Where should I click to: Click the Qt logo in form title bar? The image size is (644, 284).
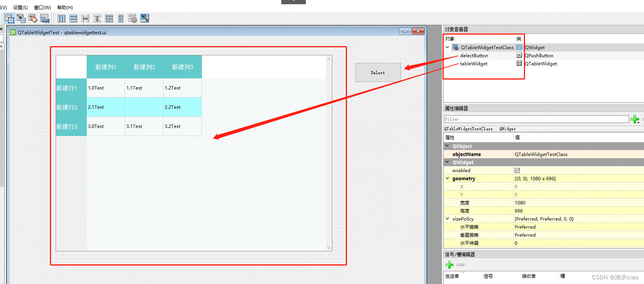point(13,32)
